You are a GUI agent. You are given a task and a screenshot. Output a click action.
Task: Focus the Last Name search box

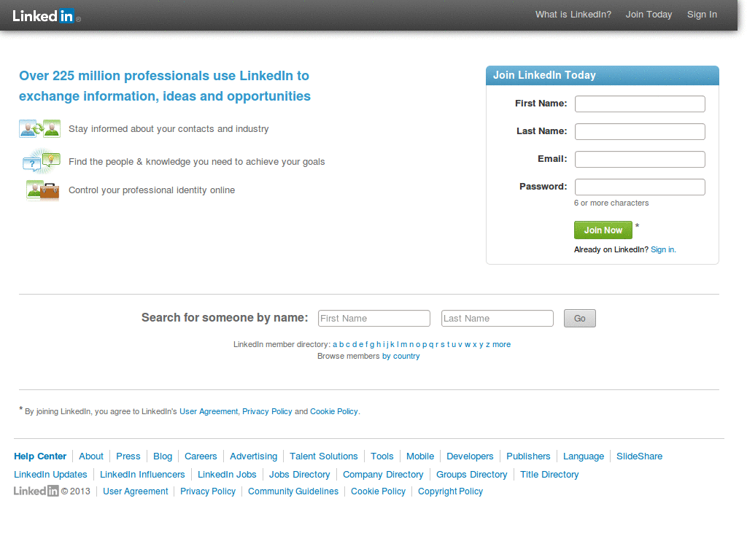click(498, 318)
